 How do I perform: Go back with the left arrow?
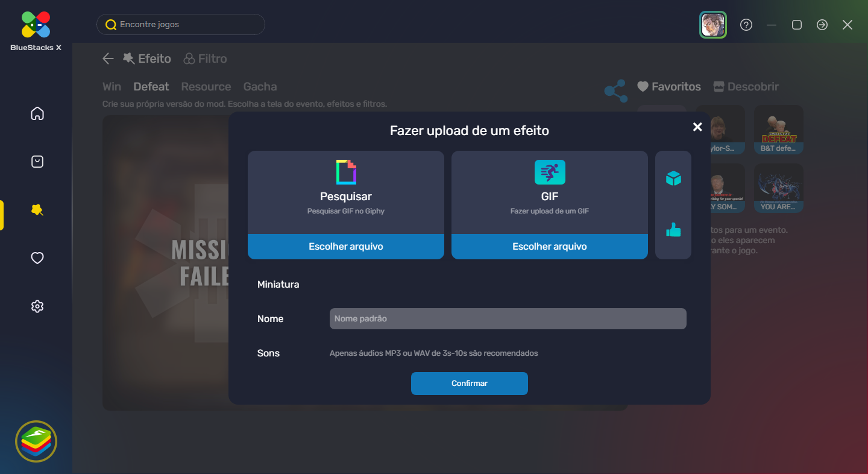pyautogui.click(x=108, y=58)
